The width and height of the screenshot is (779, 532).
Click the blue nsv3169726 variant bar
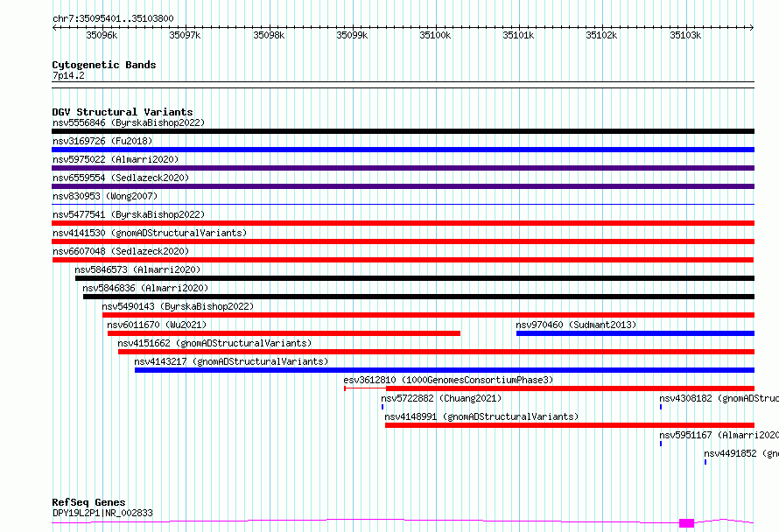(403, 150)
